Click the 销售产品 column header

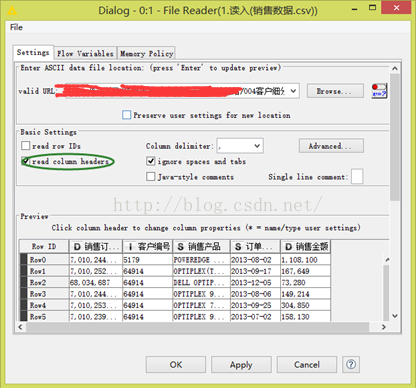[x=201, y=247]
